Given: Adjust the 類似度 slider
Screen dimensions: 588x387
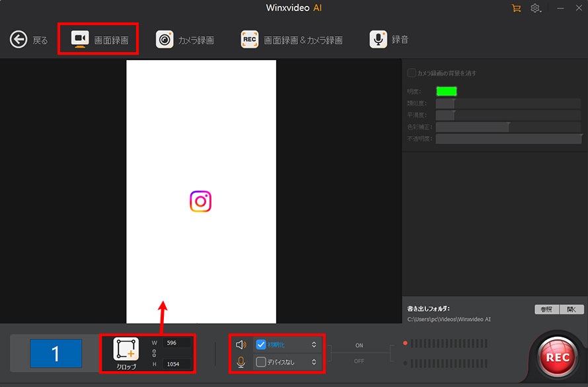Looking at the screenshot, I should 508,103.
